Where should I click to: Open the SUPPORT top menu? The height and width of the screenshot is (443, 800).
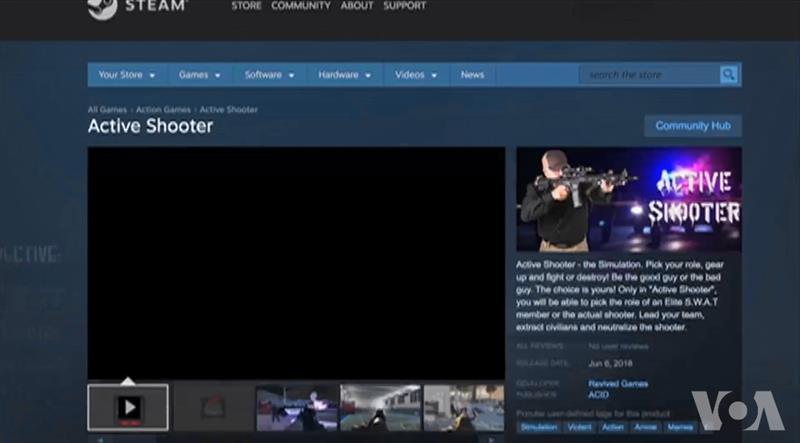[x=404, y=6]
